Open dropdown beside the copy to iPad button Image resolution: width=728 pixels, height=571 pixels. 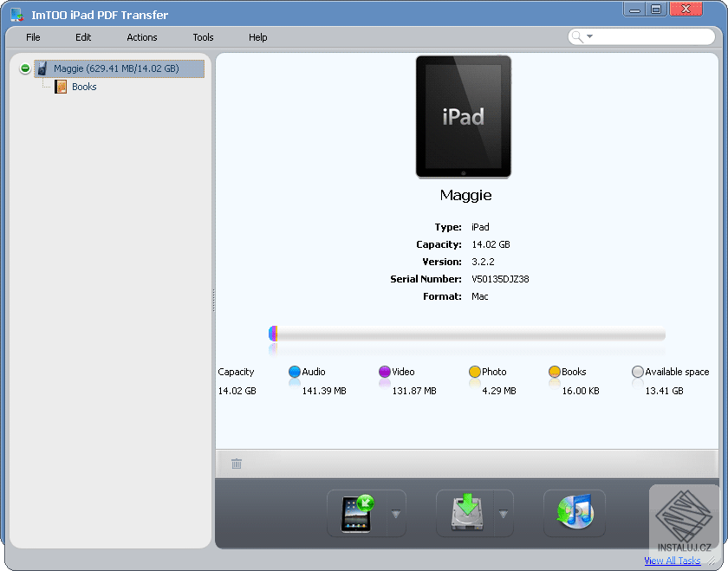tap(396, 514)
